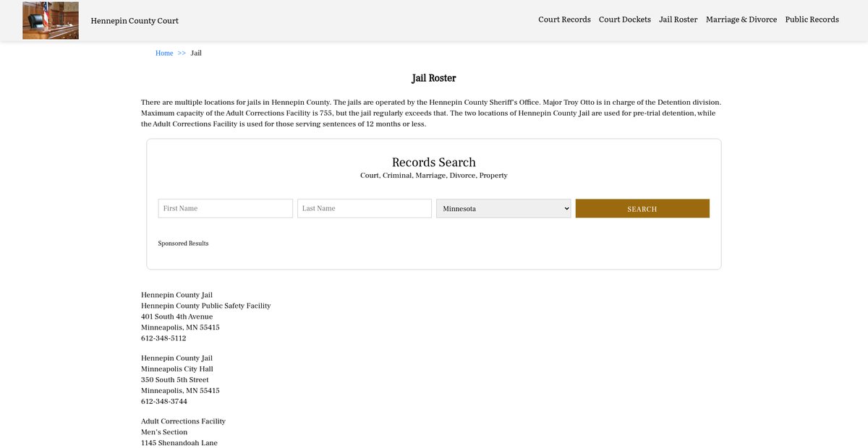Focus the Last Name input field
868x448 pixels.
pyautogui.click(x=364, y=208)
